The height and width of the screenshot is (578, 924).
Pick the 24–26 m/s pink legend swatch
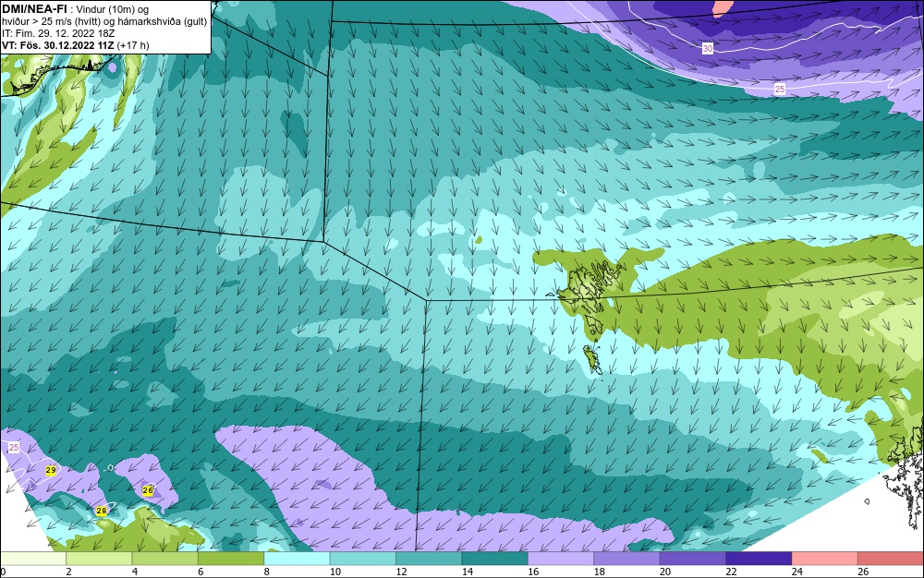pyautogui.click(x=825, y=559)
